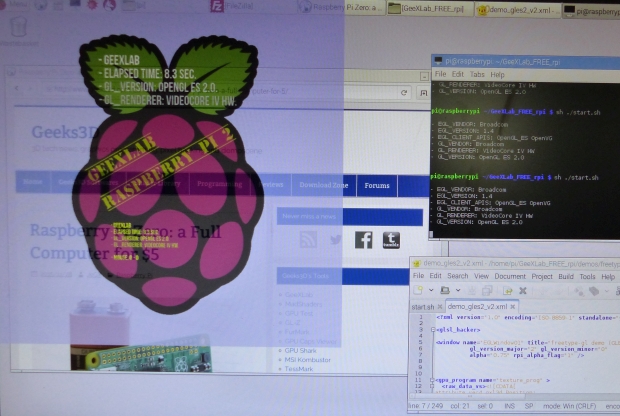This screenshot has height=416, width=620.
Task: Launch the Wolfram wolf icon on taskbar
Action: point(110,5)
